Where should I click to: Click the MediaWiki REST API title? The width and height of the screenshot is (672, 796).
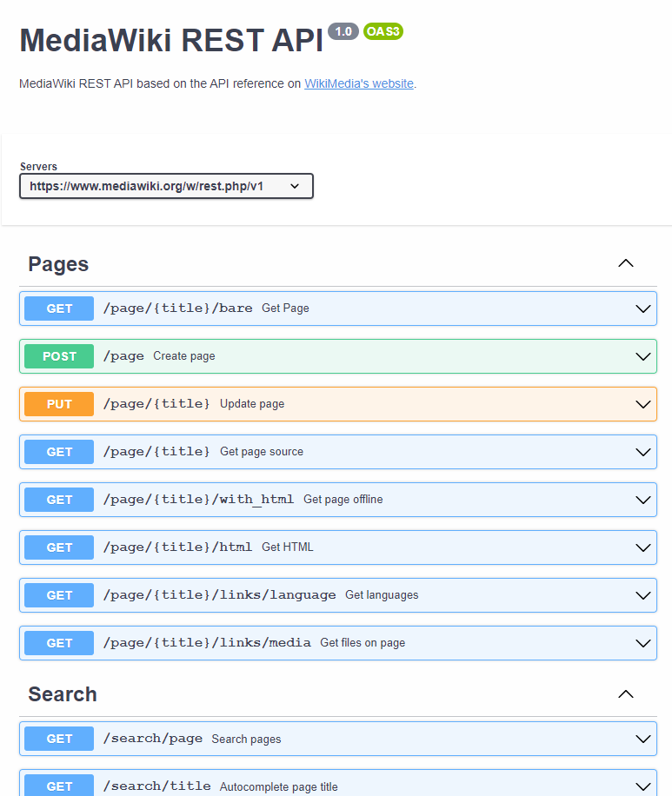pos(171,40)
